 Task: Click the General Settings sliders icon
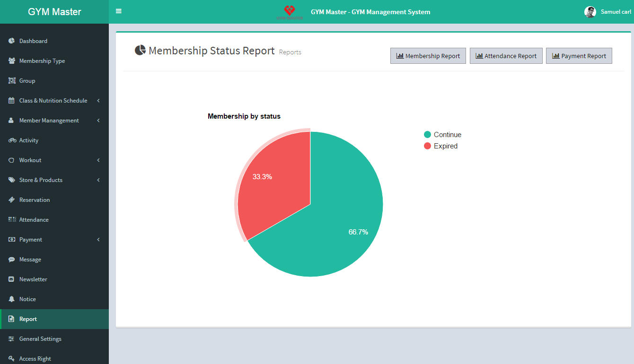(12, 339)
